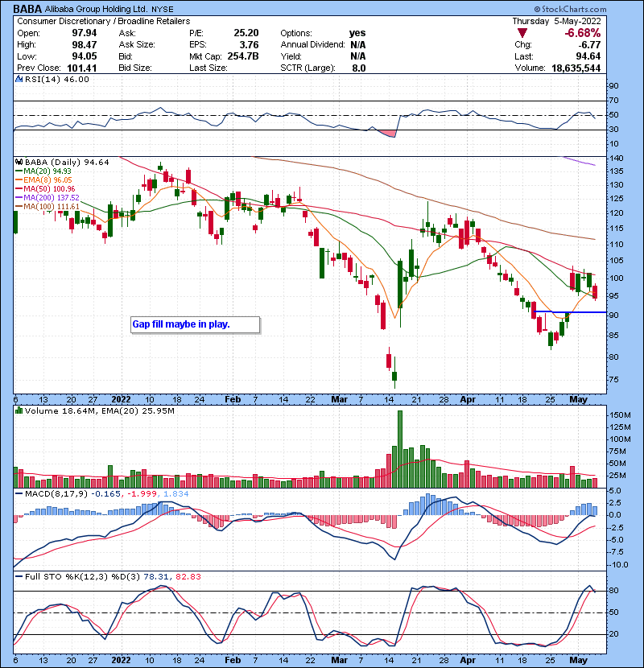Click the 150M volume axis label

(x=620, y=415)
